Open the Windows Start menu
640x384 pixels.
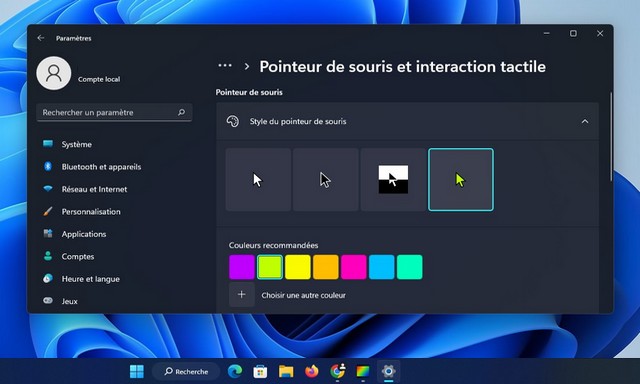click(x=137, y=371)
